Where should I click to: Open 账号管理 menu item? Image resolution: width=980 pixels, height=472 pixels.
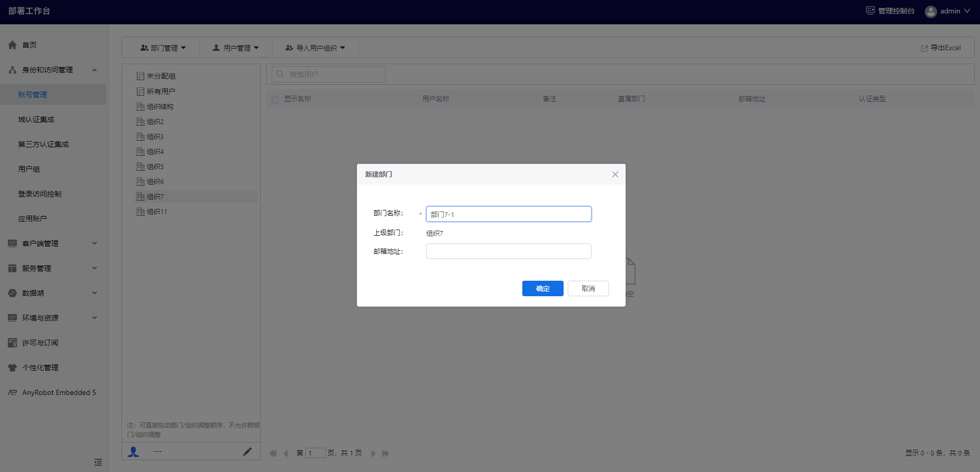tap(53, 95)
